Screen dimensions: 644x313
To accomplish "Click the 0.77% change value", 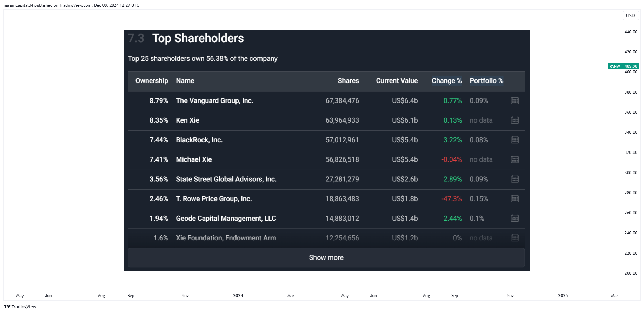I will click(453, 101).
